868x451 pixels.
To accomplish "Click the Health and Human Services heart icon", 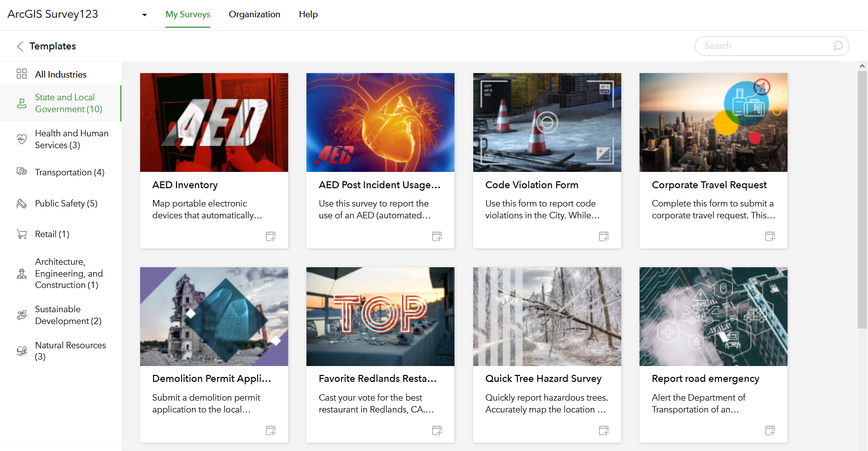I will pyautogui.click(x=21, y=139).
